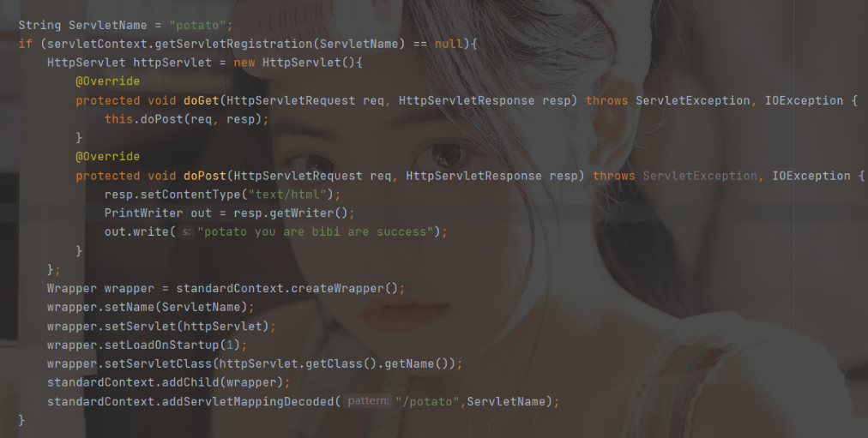The image size is (868, 438).
Task: Click the "s:" parameter hint in out.write
Action: pos(187,231)
